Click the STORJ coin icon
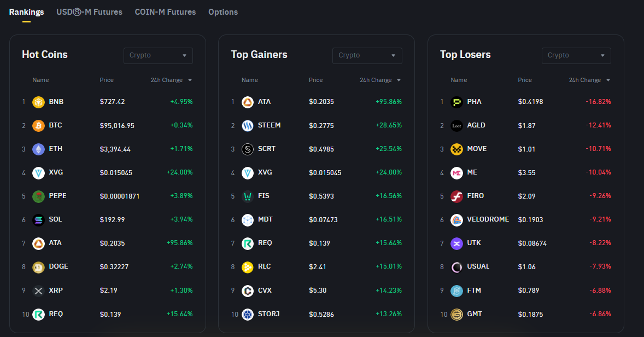The height and width of the screenshot is (337, 644). tap(248, 314)
